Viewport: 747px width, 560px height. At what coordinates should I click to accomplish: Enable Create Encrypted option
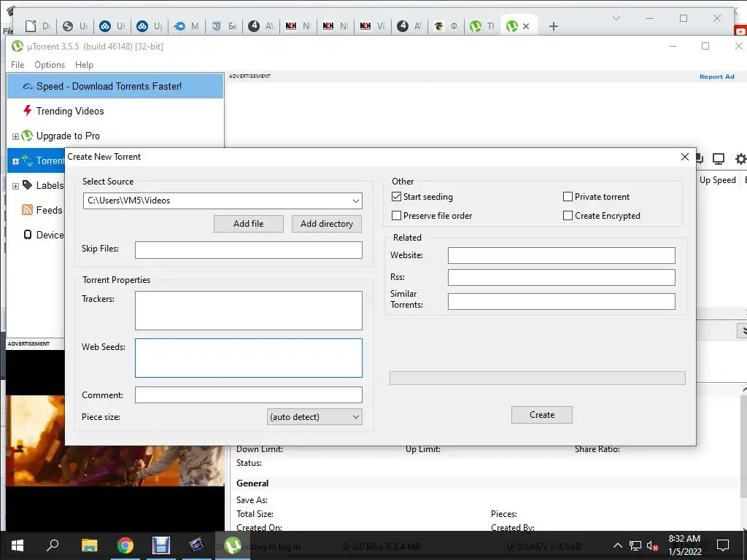coord(568,216)
